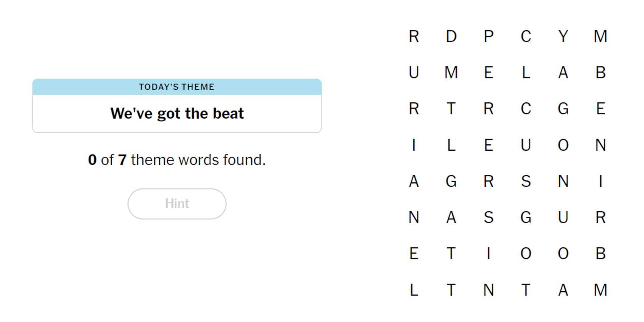Click the theme words found counter text
The image size is (644, 322).
[x=177, y=160]
